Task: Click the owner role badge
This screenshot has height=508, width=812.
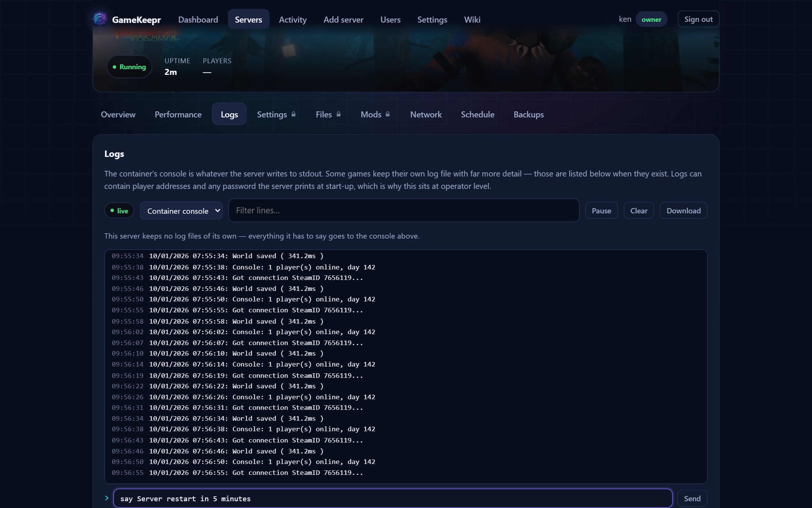Action: (651, 20)
